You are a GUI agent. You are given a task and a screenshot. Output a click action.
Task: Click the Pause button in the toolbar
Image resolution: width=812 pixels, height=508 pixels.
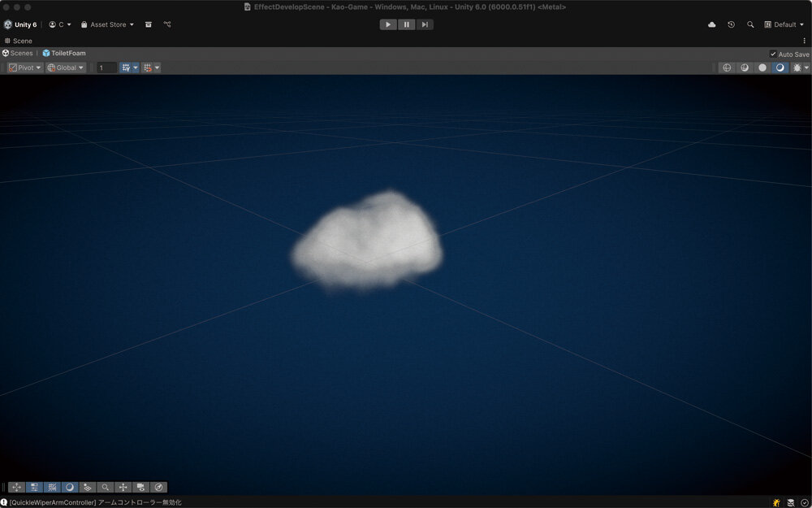point(406,24)
